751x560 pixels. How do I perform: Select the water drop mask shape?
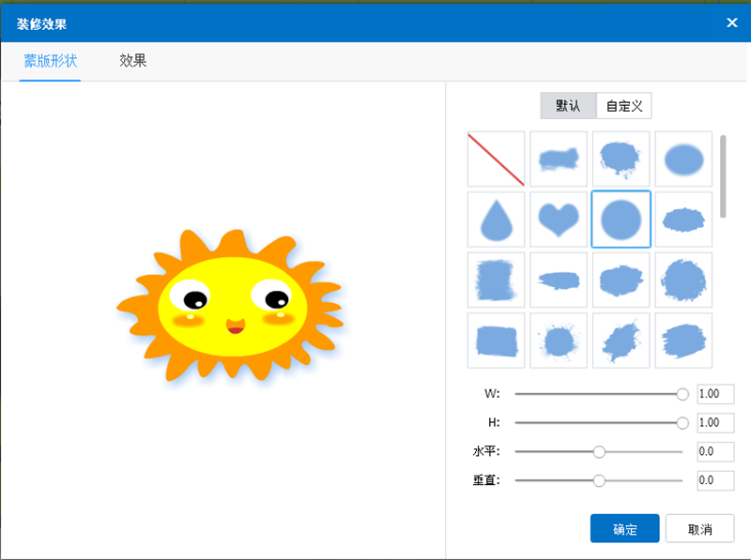(x=496, y=219)
